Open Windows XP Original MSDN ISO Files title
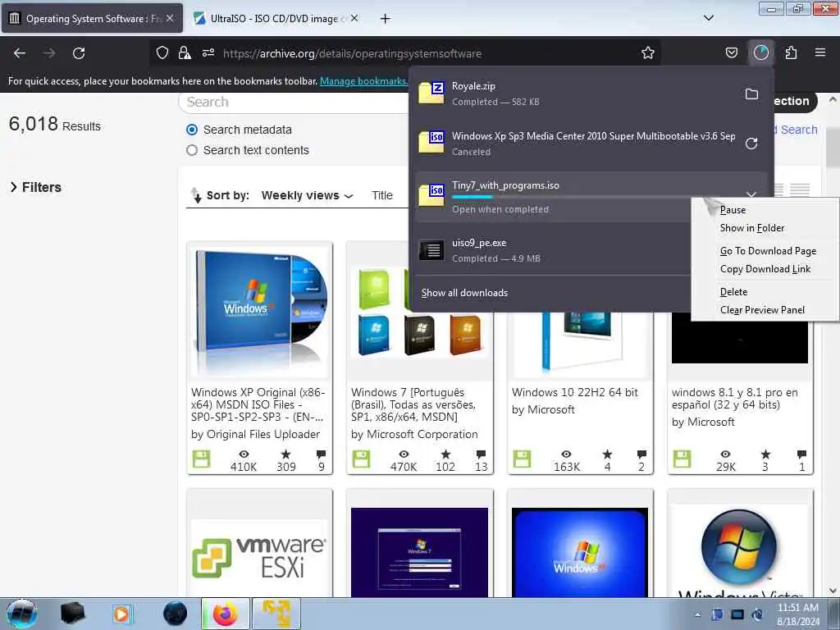The width and height of the screenshot is (840, 630). tap(258, 404)
